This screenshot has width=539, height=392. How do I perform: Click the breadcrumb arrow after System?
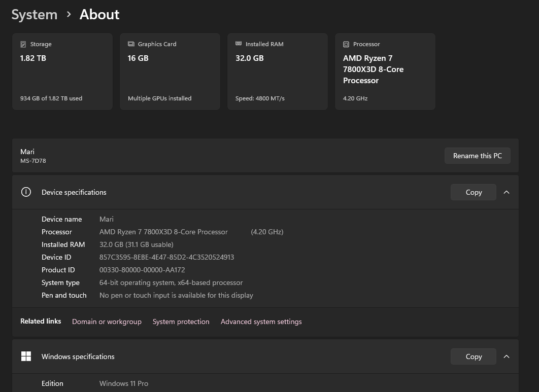pyautogui.click(x=69, y=14)
